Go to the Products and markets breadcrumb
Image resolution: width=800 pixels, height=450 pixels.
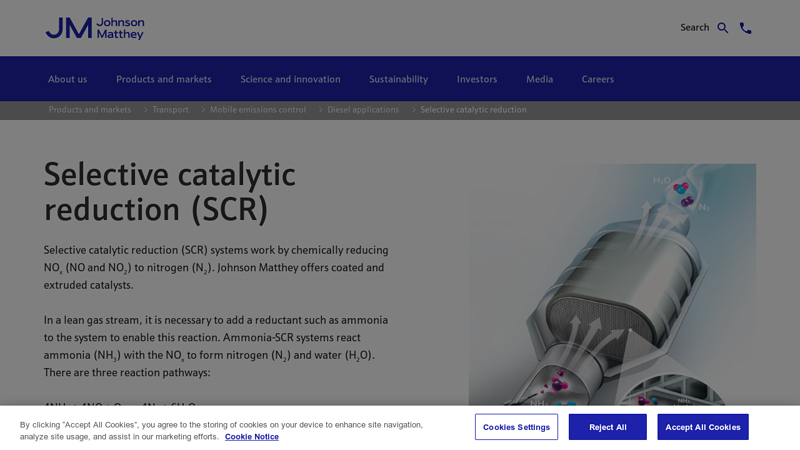(90, 110)
